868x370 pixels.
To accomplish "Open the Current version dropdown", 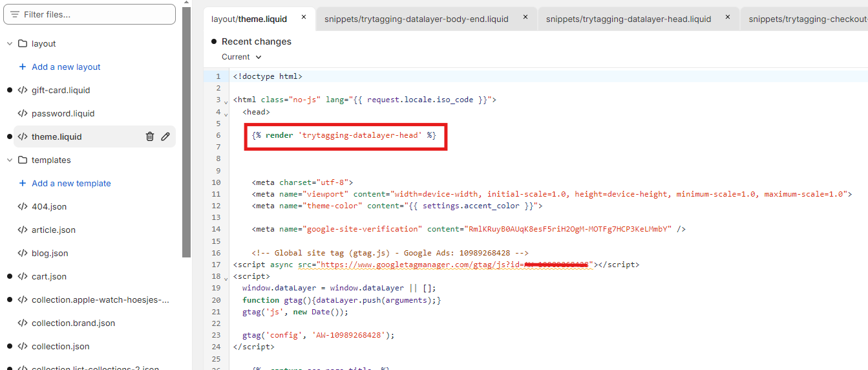I will (x=242, y=57).
